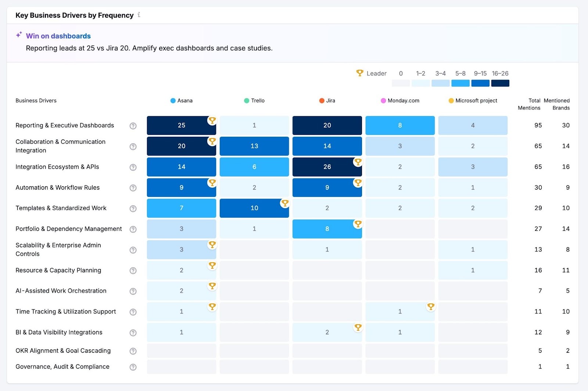
Task: Click the info icon beside "Key Business Drivers by Frequency"
Action: click(139, 15)
